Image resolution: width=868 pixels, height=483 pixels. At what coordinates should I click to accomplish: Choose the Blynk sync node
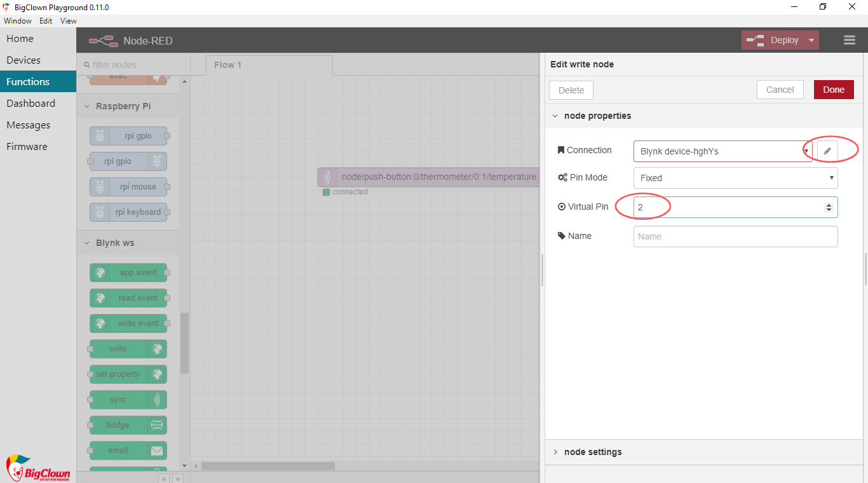pyautogui.click(x=128, y=400)
